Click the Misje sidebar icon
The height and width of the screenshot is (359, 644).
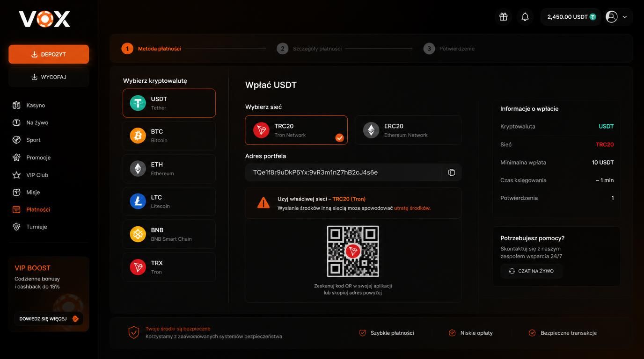[17, 192]
